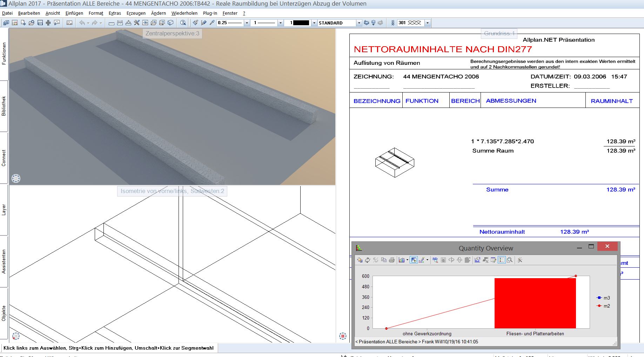This screenshot has height=357, width=644.
Task: Click the refresh icon in Quantity Overview
Action: tap(368, 260)
